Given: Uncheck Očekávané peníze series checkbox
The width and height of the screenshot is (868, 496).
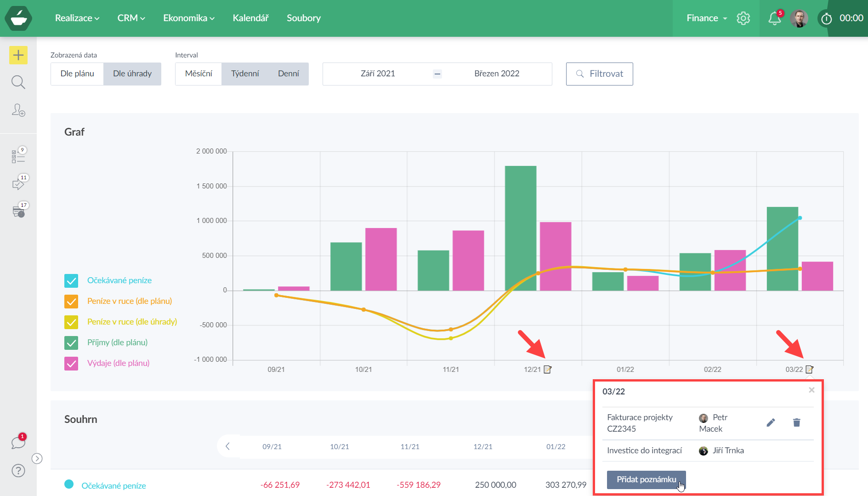Looking at the screenshot, I should point(71,280).
